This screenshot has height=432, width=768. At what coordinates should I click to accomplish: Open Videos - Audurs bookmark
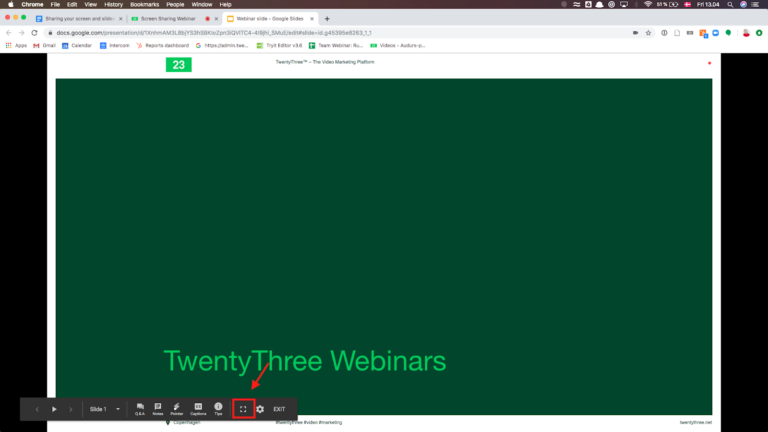(398, 46)
